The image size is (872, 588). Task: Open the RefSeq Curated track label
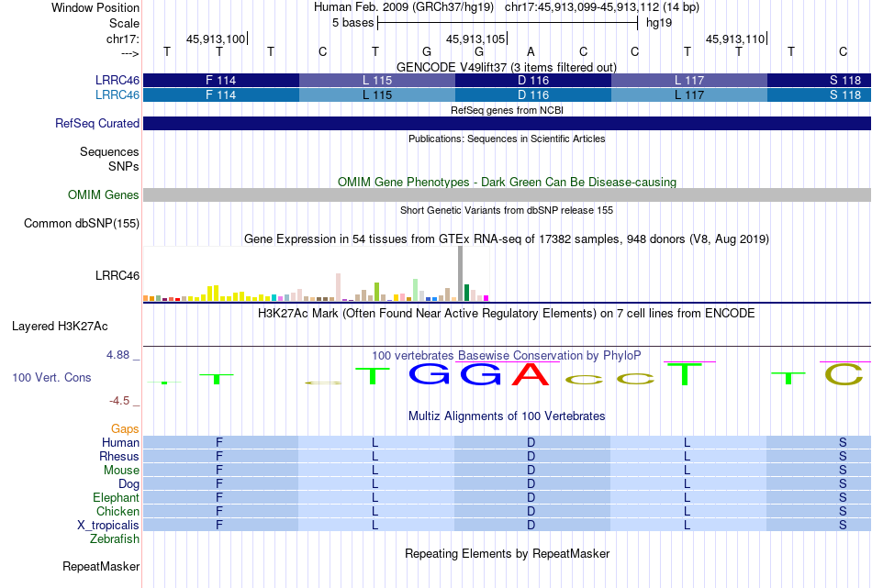97,124
